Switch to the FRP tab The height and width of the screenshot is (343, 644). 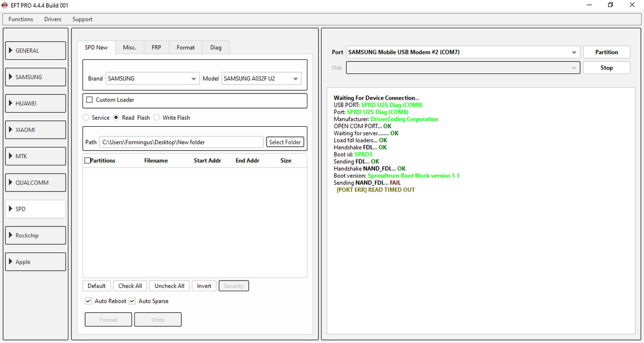(156, 47)
